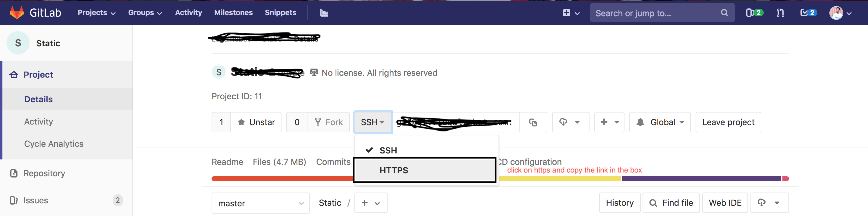Open the merge requests icon in navbar

(x=780, y=13)
